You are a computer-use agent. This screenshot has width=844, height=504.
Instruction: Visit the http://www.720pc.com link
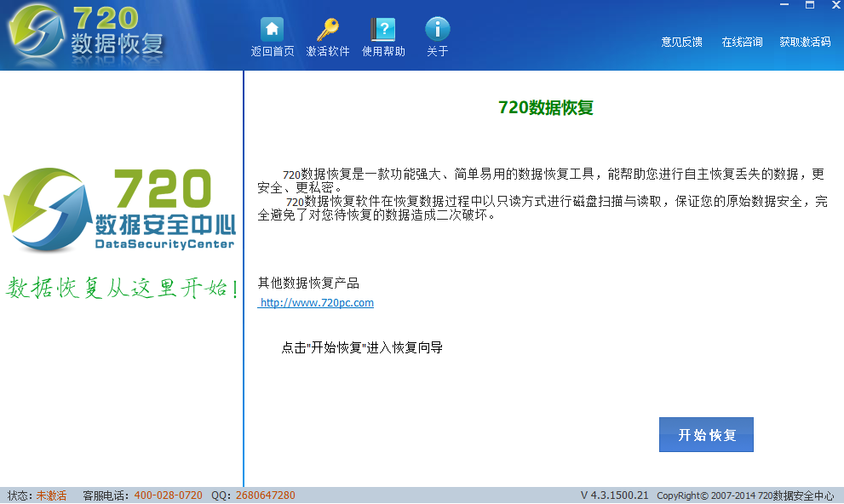pos(316,303)
